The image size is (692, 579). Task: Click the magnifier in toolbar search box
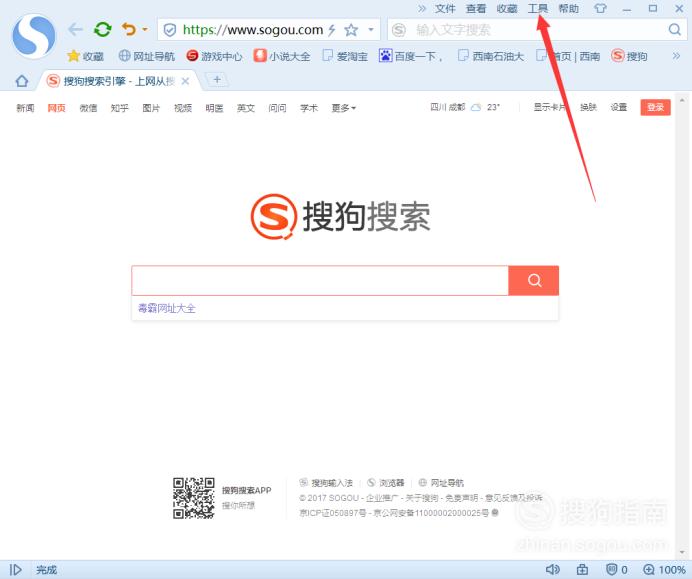[x=674, y=30]
